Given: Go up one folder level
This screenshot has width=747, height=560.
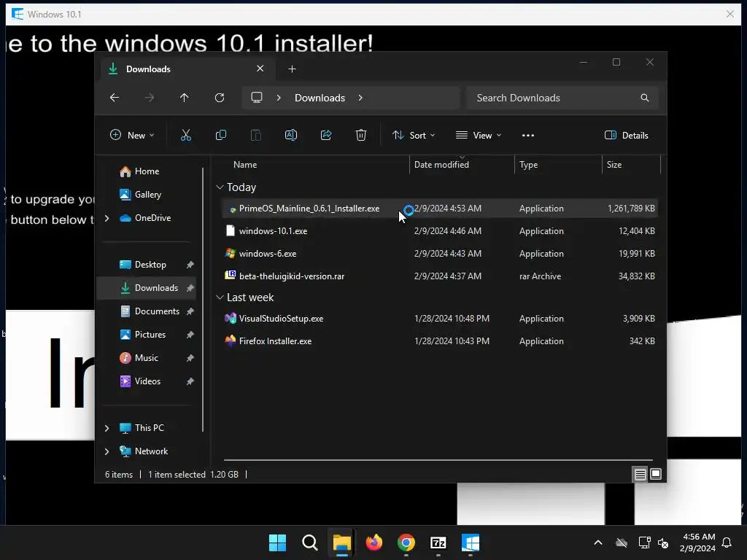Looking at the screenshot, I should click(185, 98).
